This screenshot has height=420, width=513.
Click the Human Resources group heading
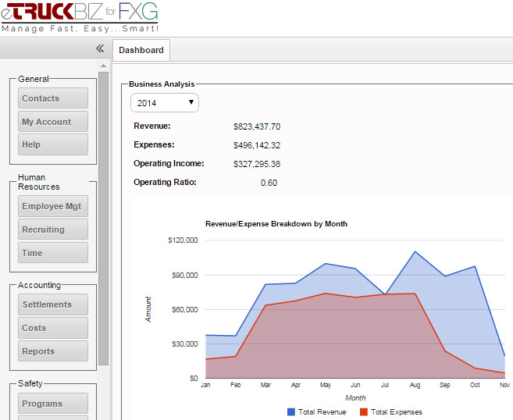(38, 182)
